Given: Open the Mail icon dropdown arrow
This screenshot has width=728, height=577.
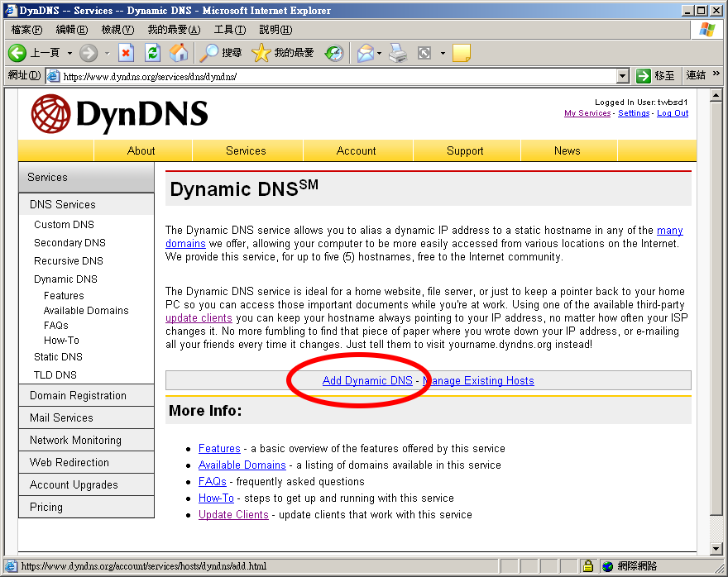Looking at the screenshot, I should (x=380, y=54).
